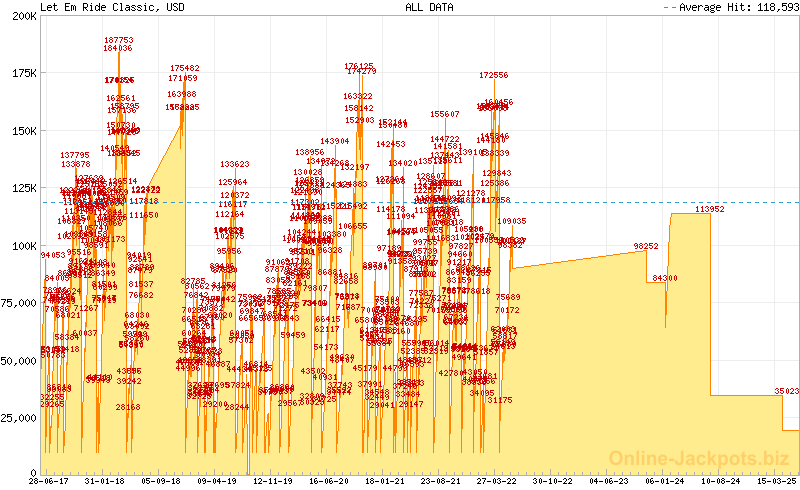This screenshot has width=800, height=490.
Task: Select the 133623 data label
Action: pyautogui.click(x=235, y=164)
